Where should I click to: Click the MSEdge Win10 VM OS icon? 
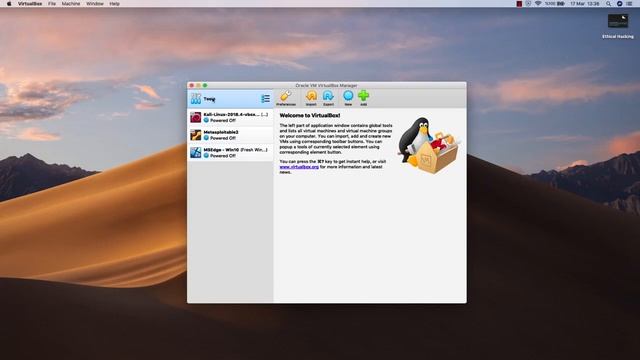point(196,153)
